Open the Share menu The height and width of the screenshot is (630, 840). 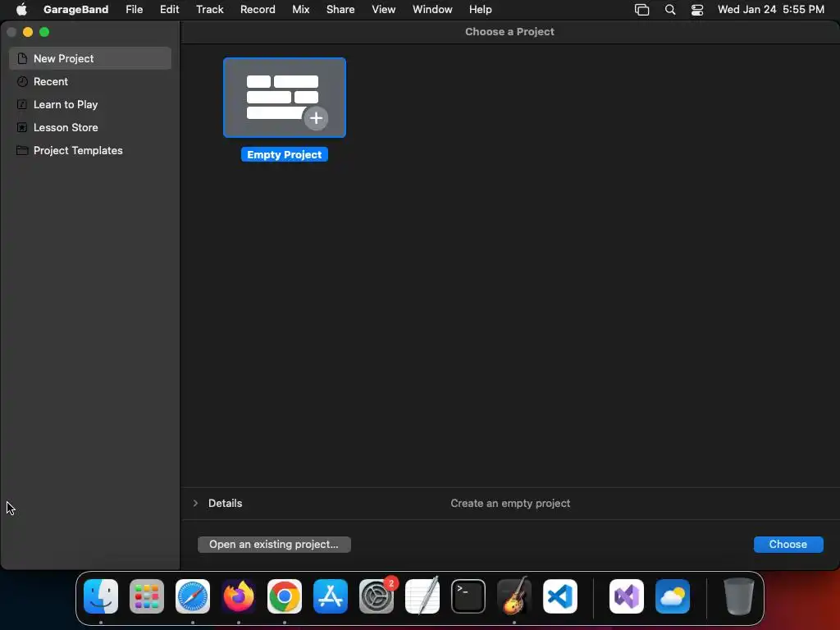[x=340, y=9]
